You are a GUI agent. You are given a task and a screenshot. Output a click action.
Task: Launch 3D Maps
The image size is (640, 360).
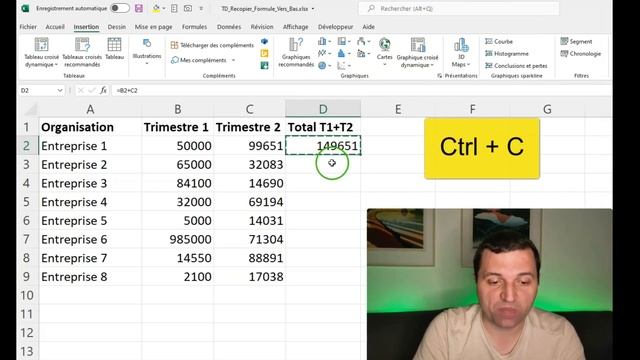click(461, 52)
